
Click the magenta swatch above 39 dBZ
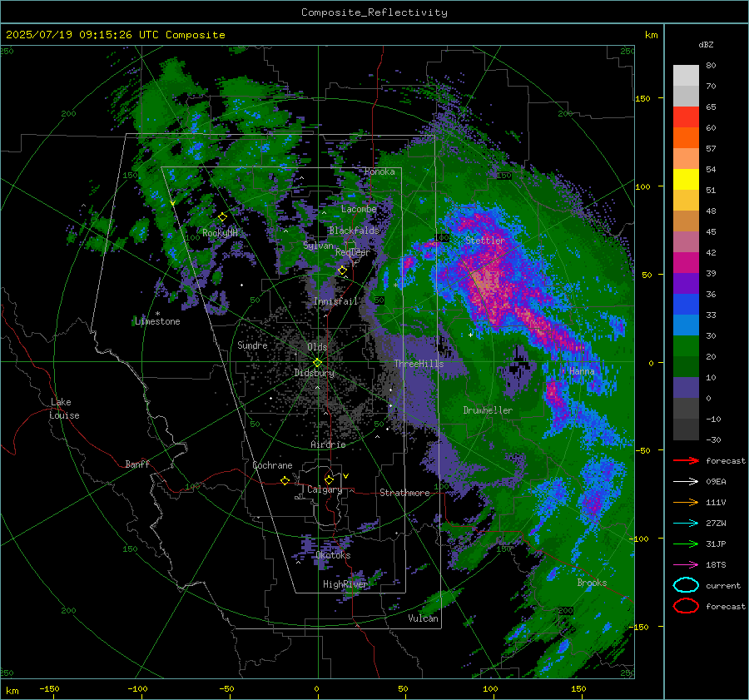click(686, 263)
